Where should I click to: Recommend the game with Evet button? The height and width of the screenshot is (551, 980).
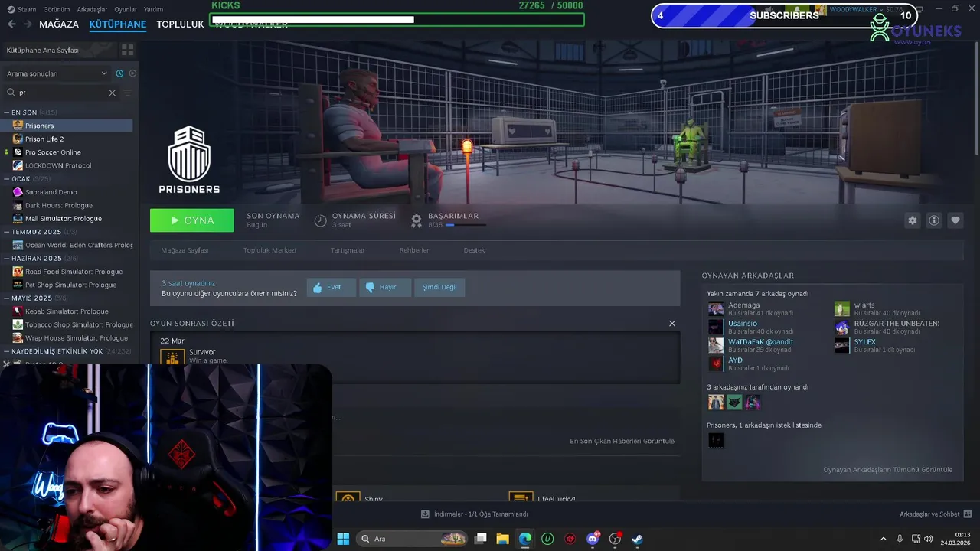(x=332, y=287)
